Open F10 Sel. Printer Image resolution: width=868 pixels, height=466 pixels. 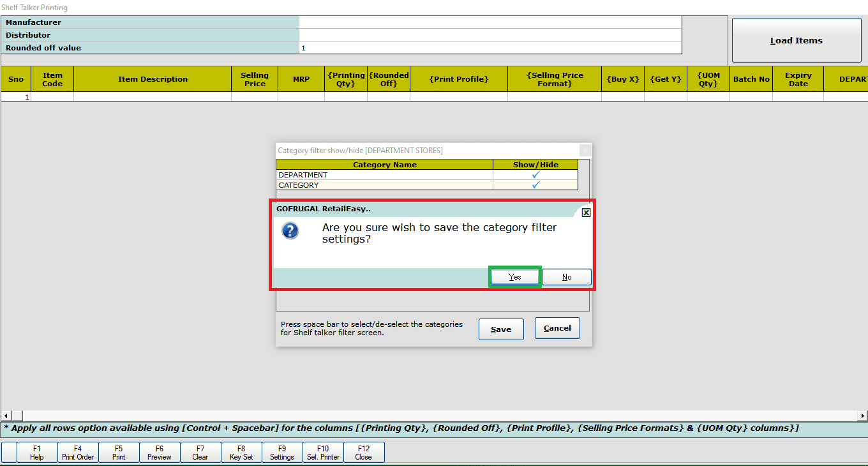click(323, 453)
